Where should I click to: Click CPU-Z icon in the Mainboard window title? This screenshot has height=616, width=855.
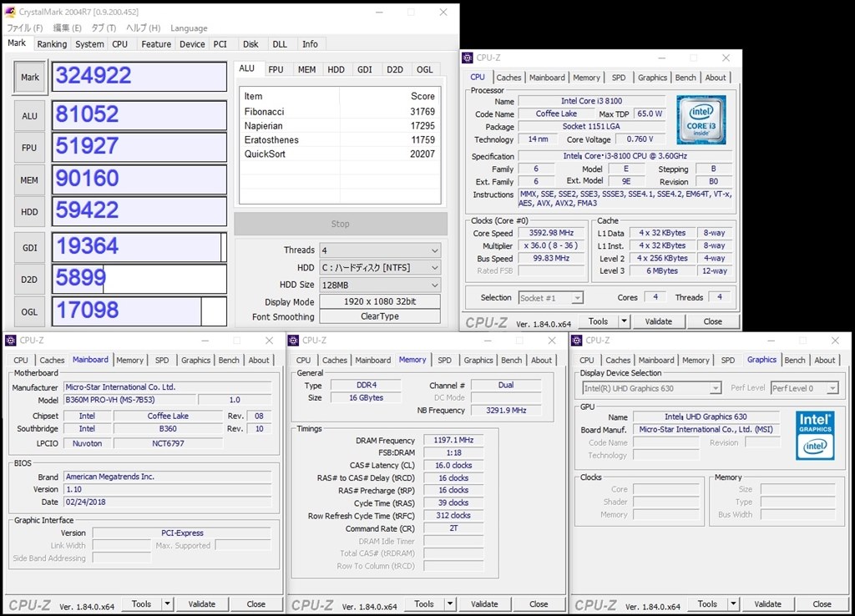[10, 341]
